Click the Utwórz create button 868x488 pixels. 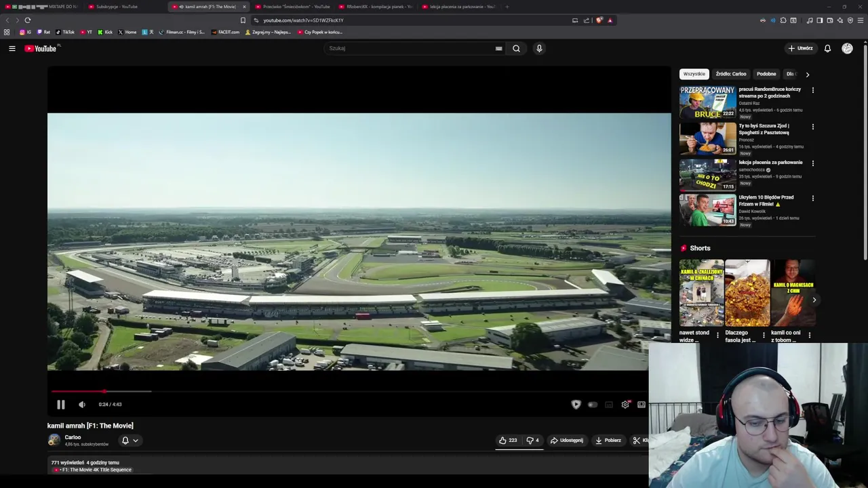click(800, 48)
